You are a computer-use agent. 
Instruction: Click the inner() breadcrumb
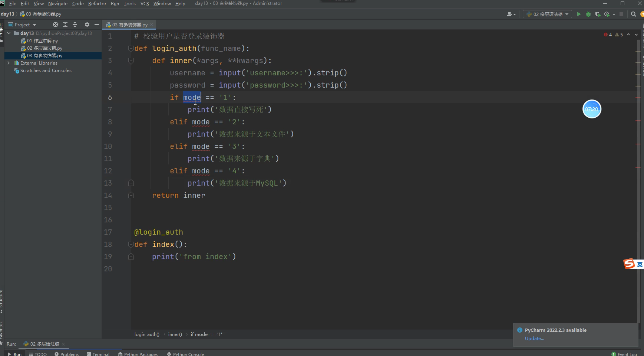tap(175, 334)
